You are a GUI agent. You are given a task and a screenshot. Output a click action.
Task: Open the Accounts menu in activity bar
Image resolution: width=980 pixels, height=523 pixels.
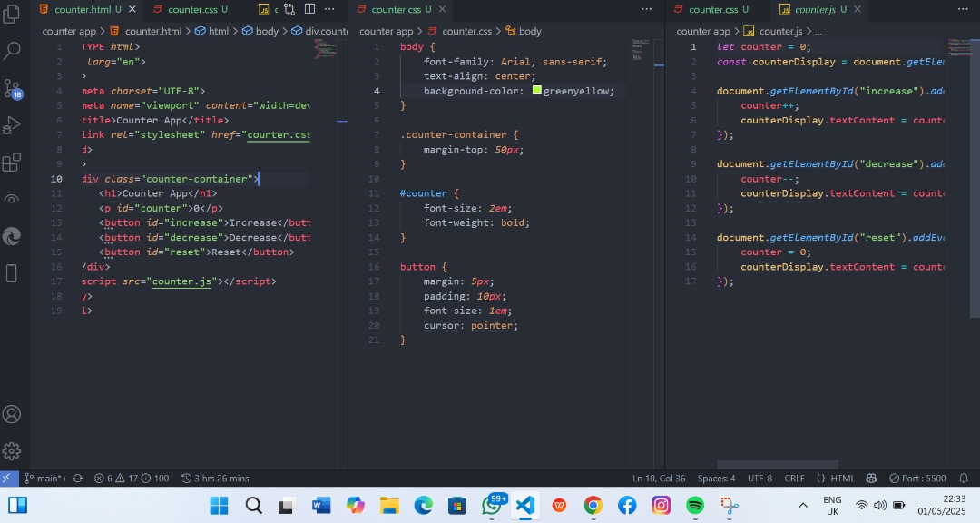12,414
